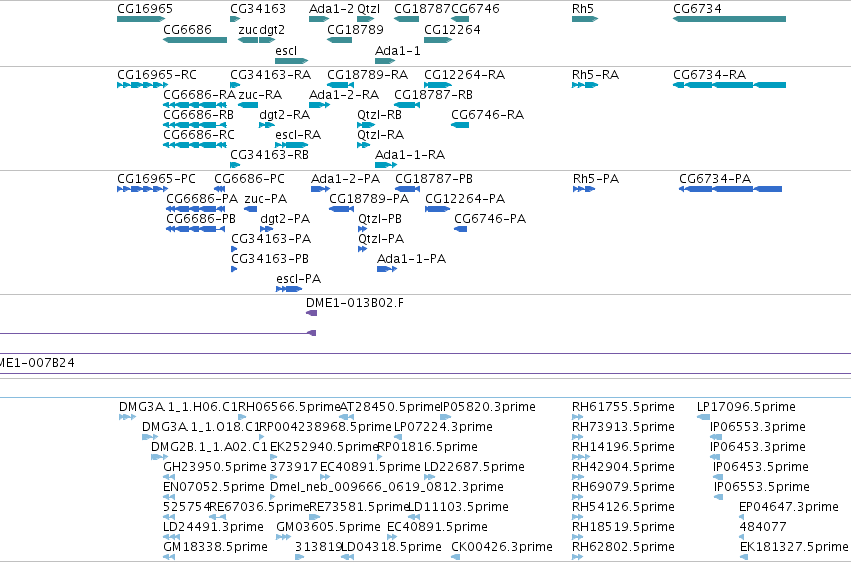The image size is (851, 562).
Task: Click the DME1-013B02.F feature
Action: pos(312,313)
